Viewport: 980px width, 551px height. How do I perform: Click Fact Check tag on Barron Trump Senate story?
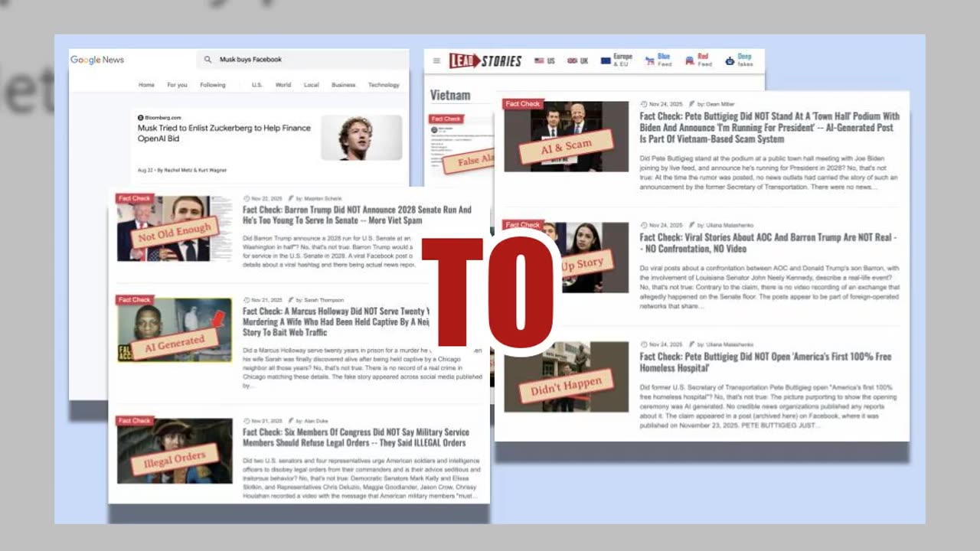135,198
